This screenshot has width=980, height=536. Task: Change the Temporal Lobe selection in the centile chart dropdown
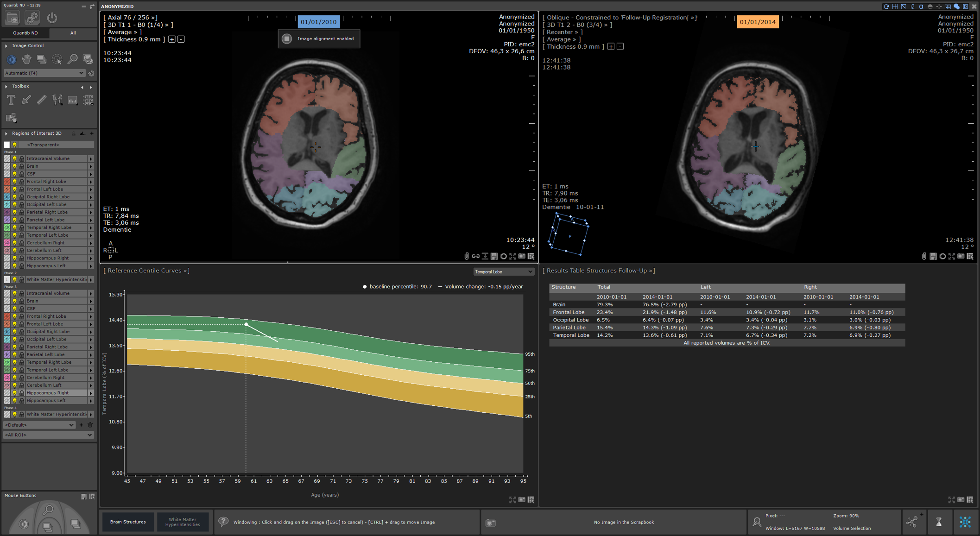pos(503,271)
